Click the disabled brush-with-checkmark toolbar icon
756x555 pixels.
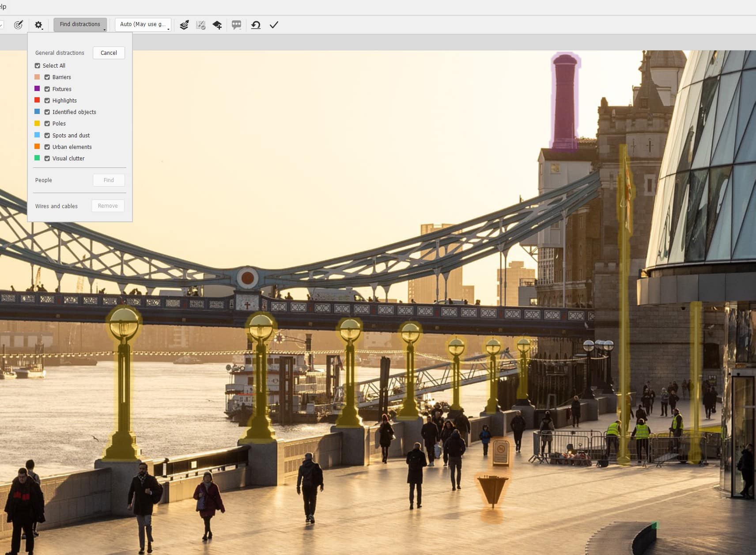201,25
